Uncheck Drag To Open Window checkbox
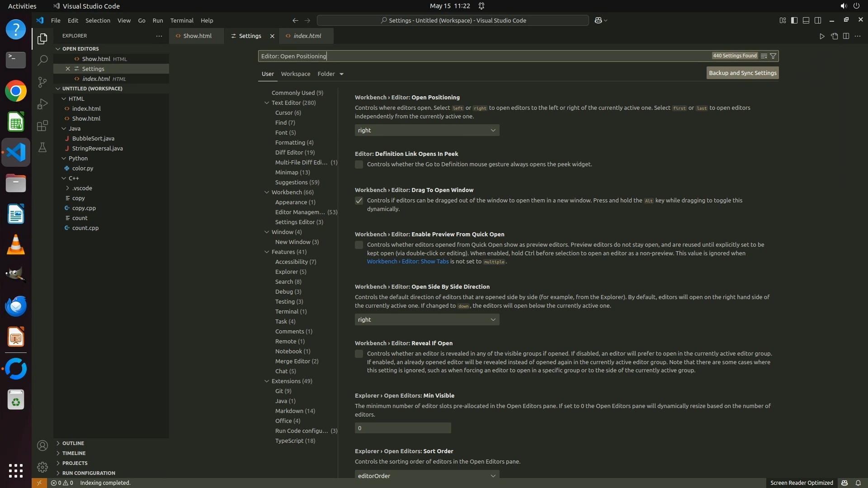The height and width of the screenshot is (488, 868). click(359, 201)
